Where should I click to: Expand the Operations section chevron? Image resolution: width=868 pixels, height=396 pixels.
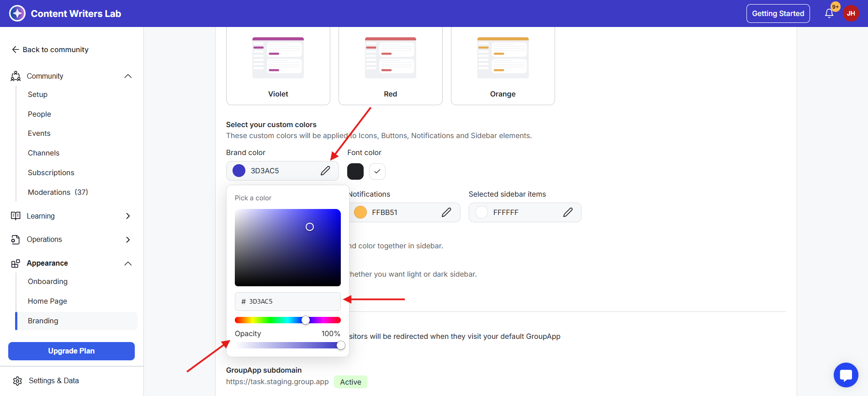[128, 240]
